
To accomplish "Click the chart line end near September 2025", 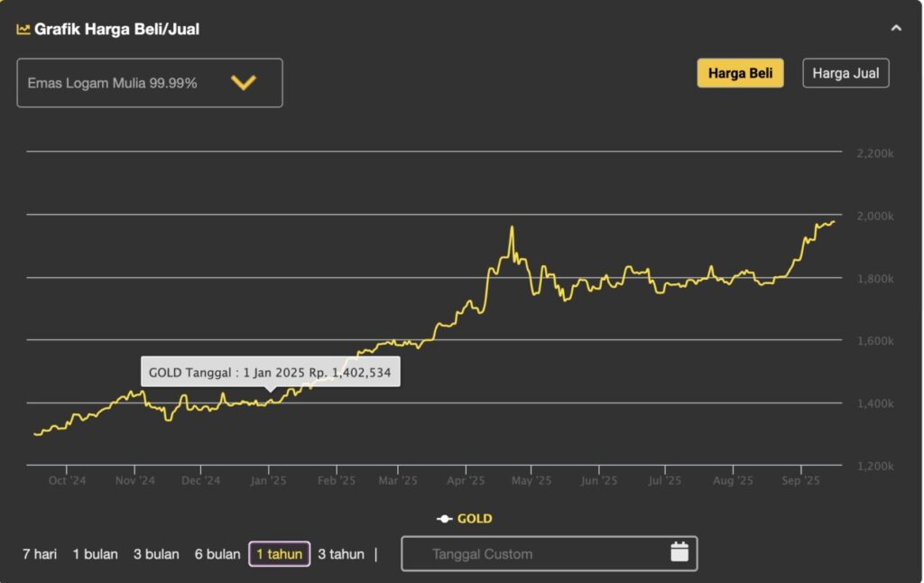I will pos(834,221).
